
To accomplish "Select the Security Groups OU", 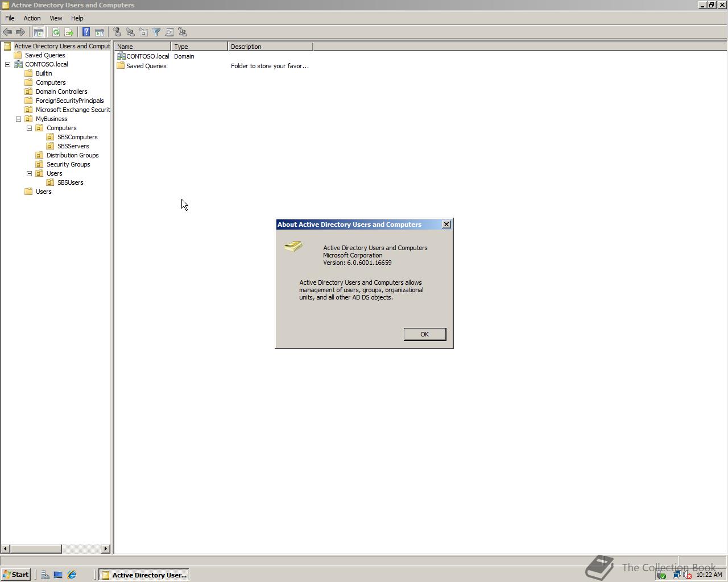I will pyautogui.click(x=68, y=164).
